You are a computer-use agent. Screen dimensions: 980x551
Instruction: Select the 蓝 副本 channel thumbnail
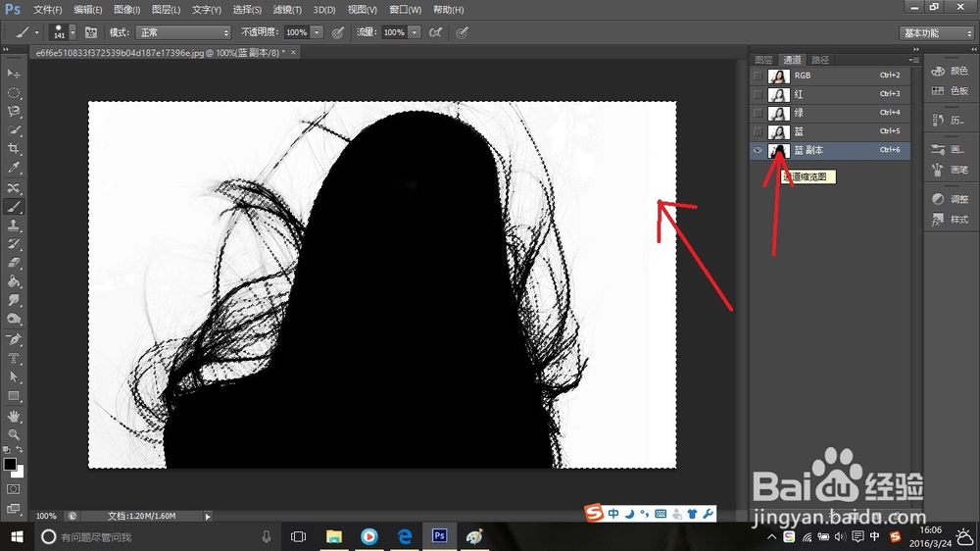coord(779,151)
